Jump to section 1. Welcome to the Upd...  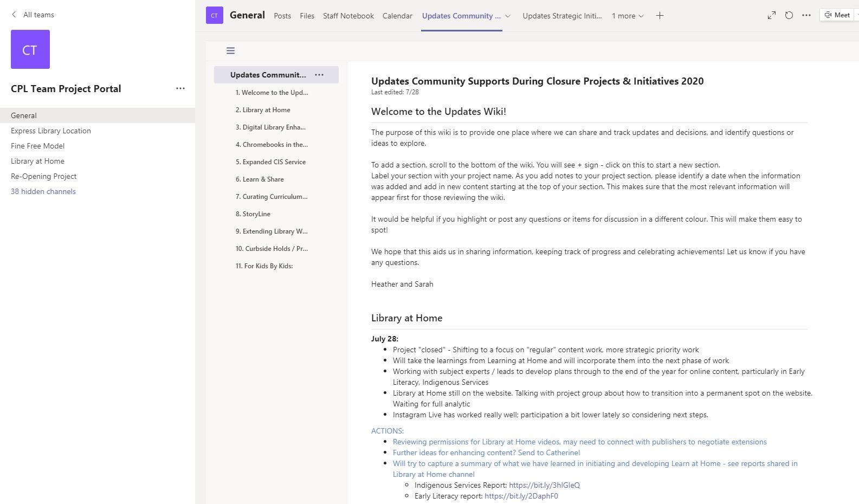coord(272,93)
